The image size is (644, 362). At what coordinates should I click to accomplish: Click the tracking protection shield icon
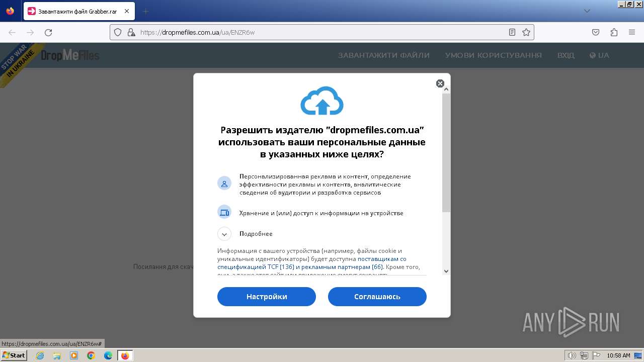[x=118, y=32]
